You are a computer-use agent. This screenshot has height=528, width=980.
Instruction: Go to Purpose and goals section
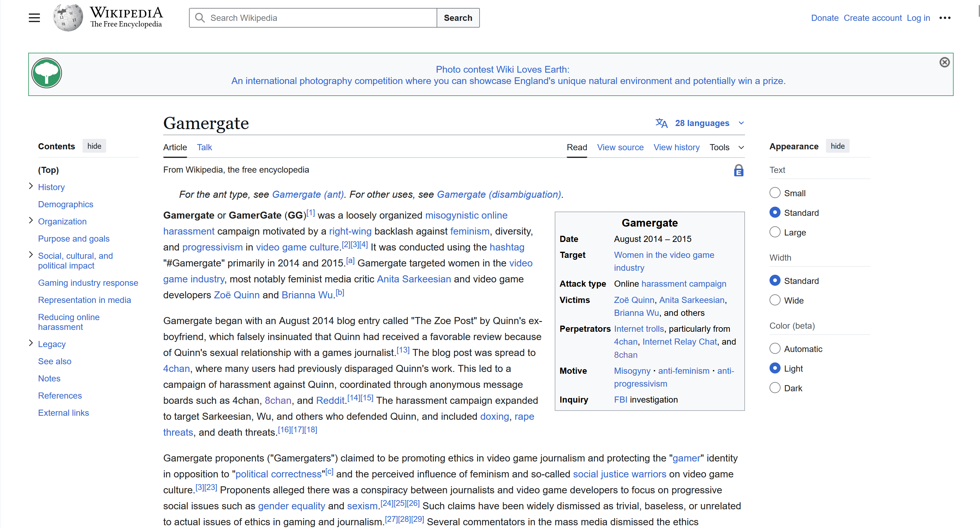pos(73,239)
